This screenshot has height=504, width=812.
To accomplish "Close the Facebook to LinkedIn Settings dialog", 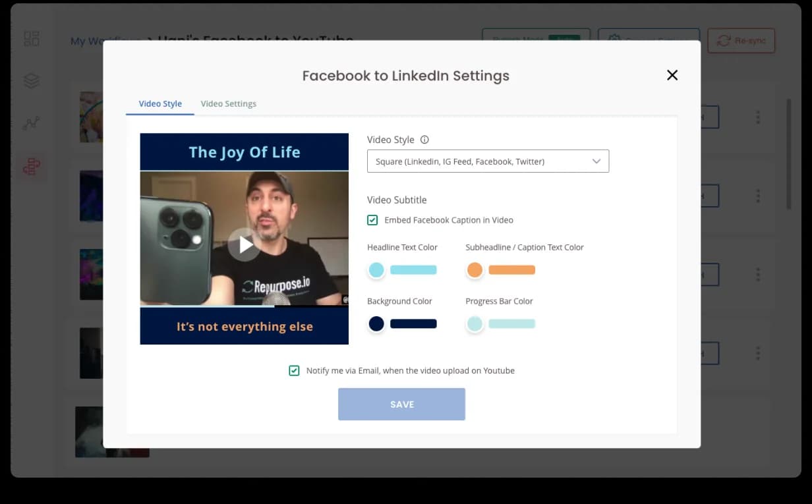I will pyautogui.click(x=672, y=75).
